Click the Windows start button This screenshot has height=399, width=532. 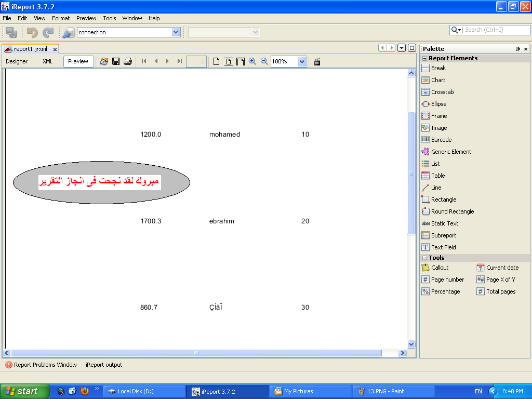(24, 391)
